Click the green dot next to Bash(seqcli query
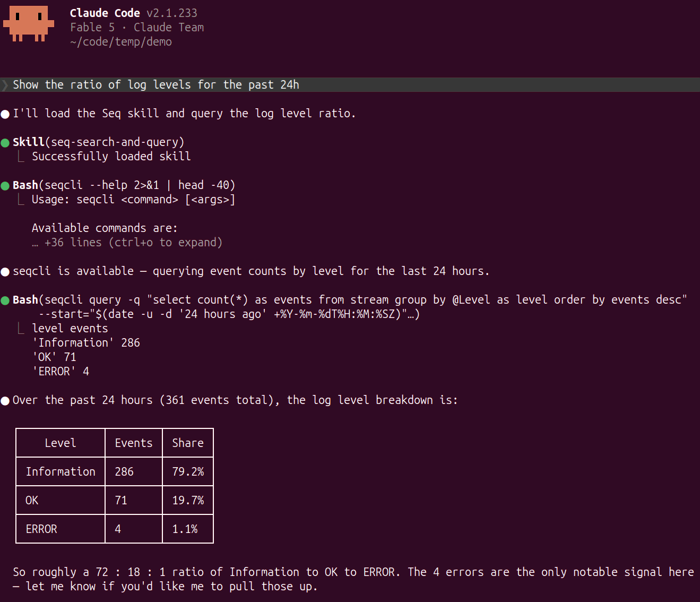 point(5,300)
